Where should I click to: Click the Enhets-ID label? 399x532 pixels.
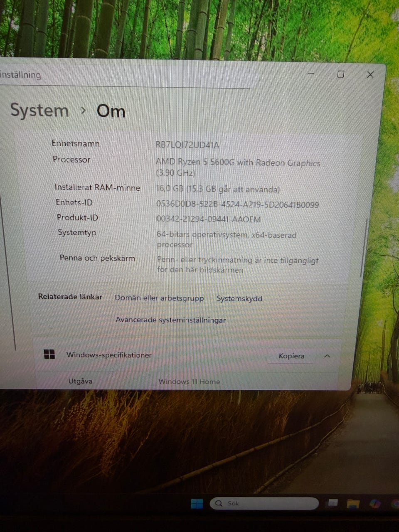pyautogui.click(x=74, y=202)
